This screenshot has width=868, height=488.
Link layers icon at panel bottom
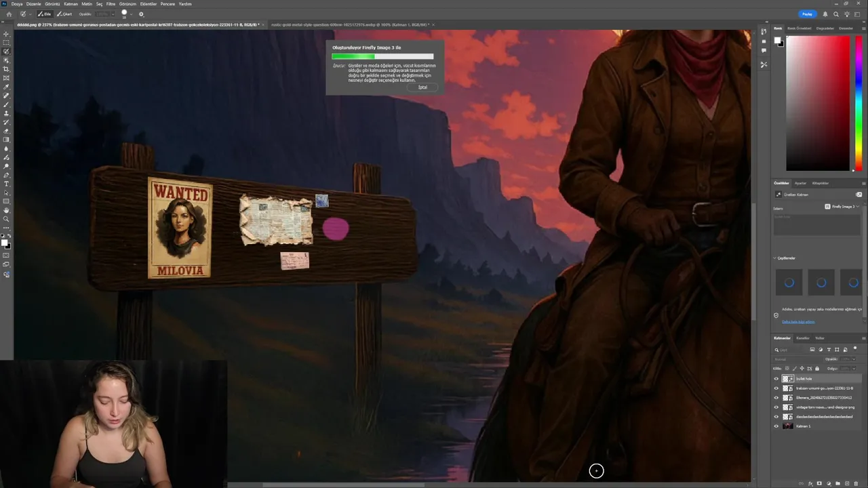tap(801, 483)
